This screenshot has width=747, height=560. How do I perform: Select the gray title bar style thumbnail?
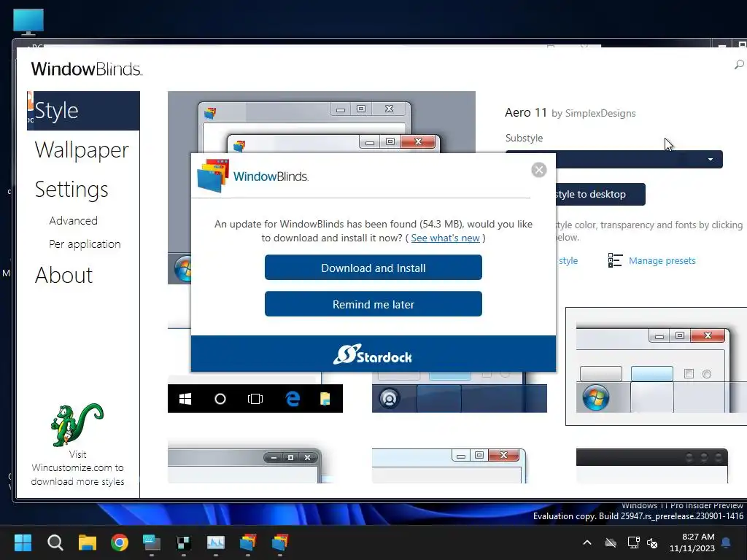[x=244, y=466]
